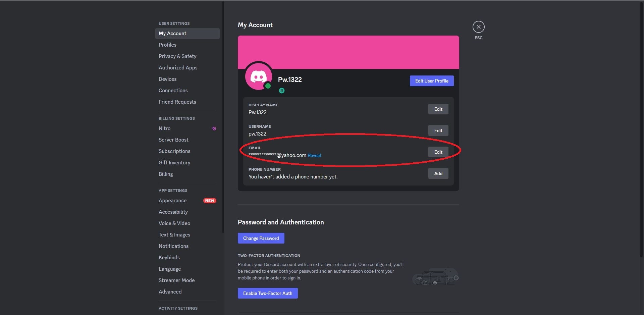Add a phone number
The height and width of the screenshot is (315, 644).
coord(438,173)
